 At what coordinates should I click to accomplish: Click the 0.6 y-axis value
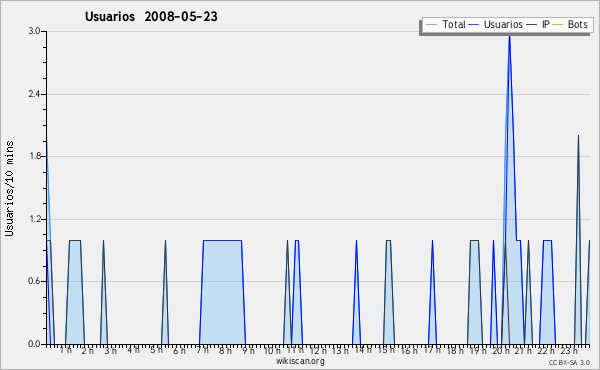point(34,281)
